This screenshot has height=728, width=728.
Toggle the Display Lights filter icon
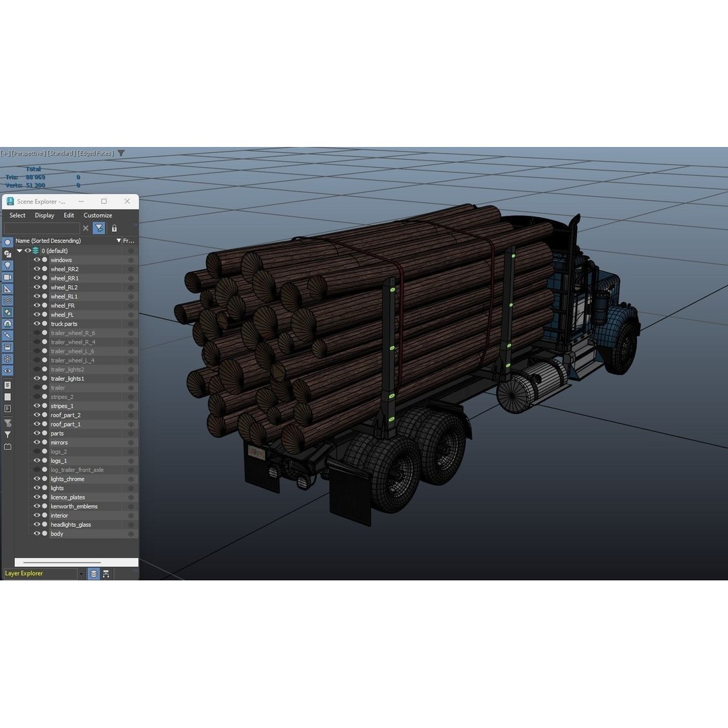point(8,265)
